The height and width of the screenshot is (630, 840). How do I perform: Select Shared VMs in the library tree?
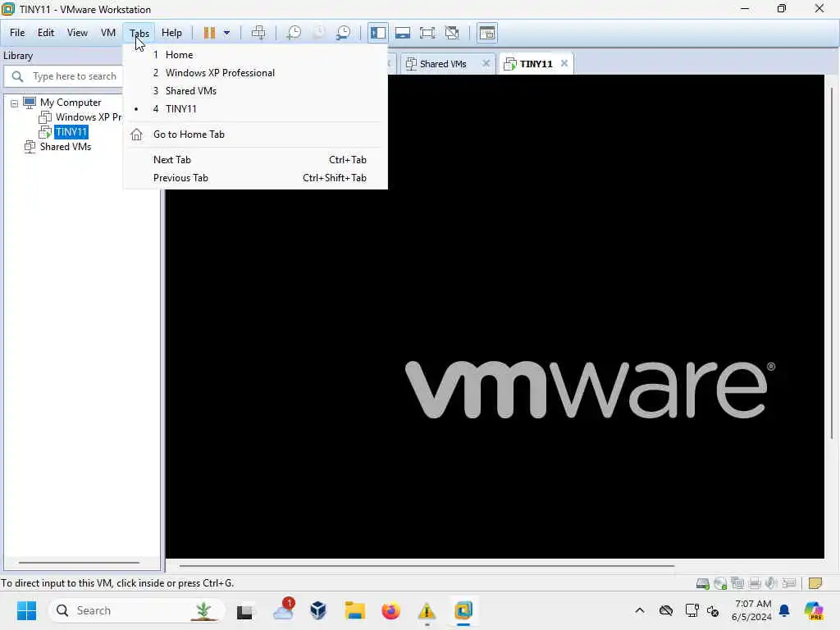click(66, 147)
